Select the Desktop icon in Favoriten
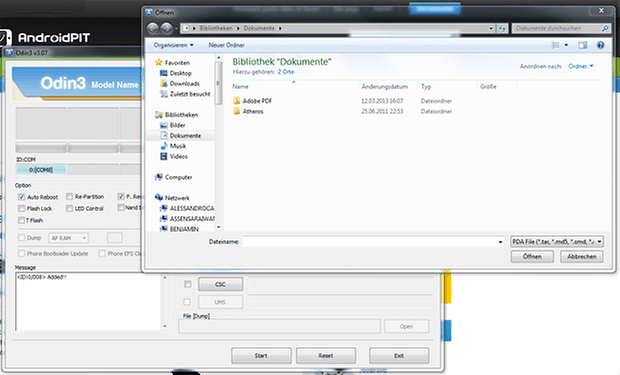620x375 pixels. [x=164, y=73]
